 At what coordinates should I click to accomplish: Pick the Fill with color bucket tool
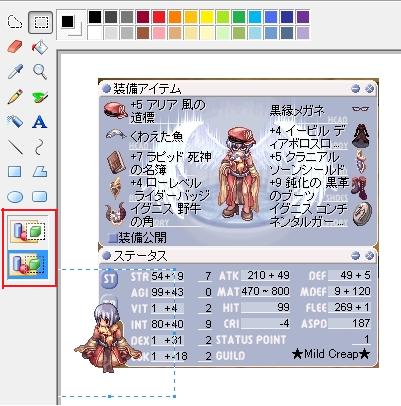click(40, 47)
